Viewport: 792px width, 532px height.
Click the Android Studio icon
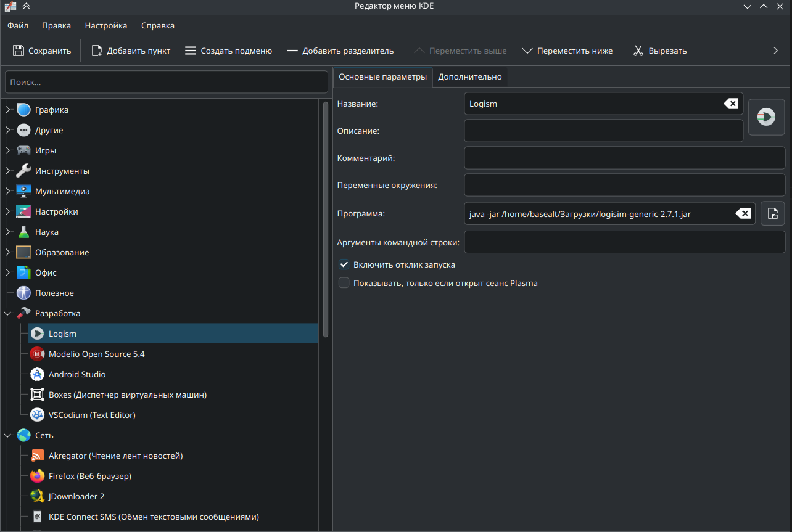[x=37, y=374]
